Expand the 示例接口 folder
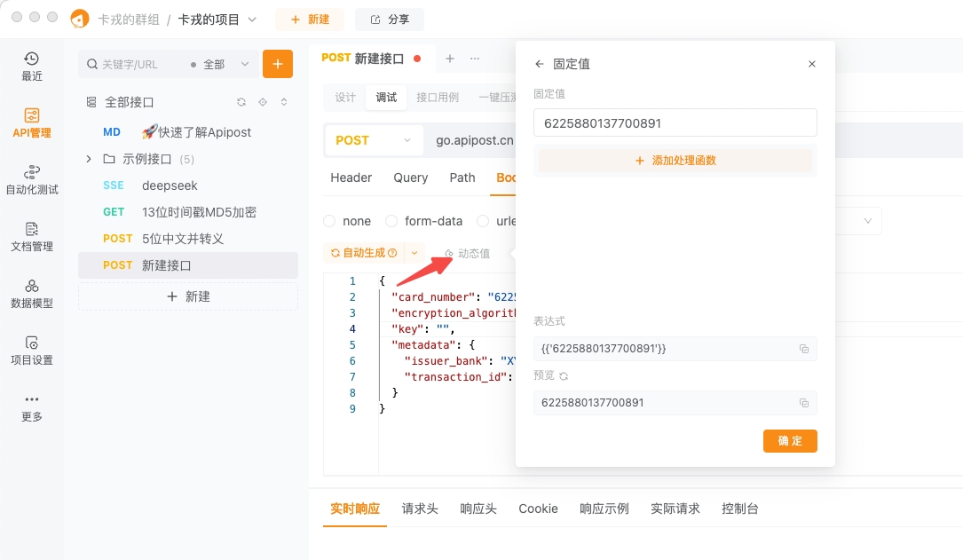Viewport: 963px width, 560px height. coord(91,159)
